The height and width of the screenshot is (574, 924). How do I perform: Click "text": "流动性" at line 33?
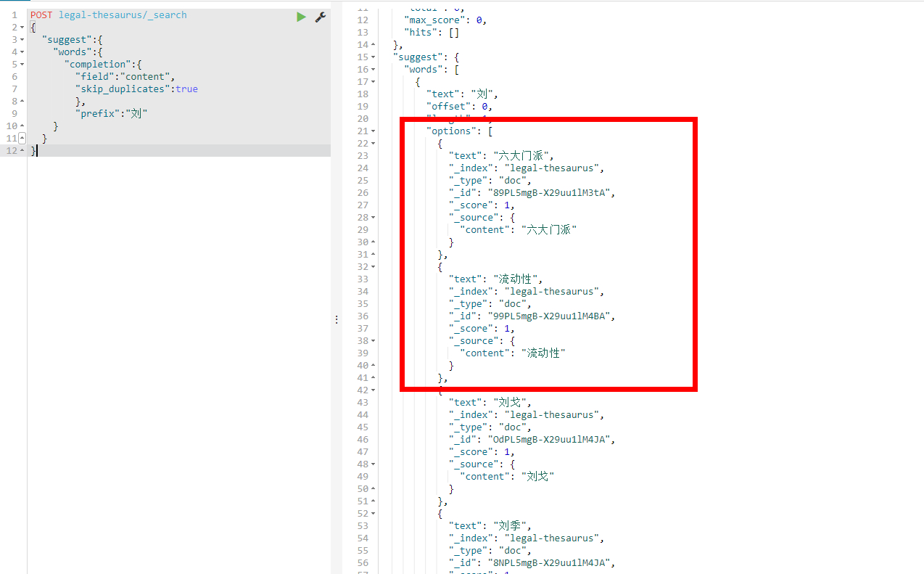click(x=496, y=279)
